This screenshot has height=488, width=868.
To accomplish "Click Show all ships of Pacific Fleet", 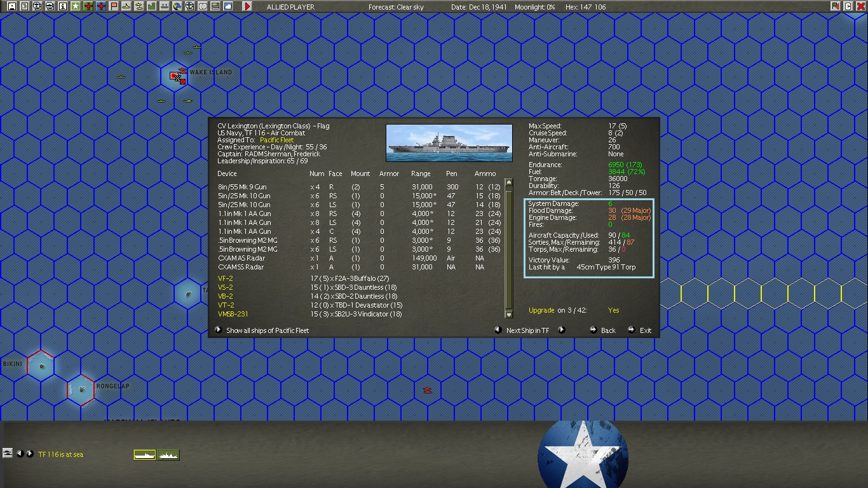I will [x=268, y=330].
